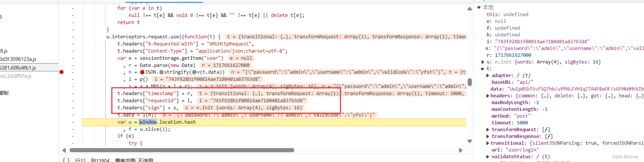Expand the headers property
The width and height of the screenshot is (644, 162).
coord(488,96)
